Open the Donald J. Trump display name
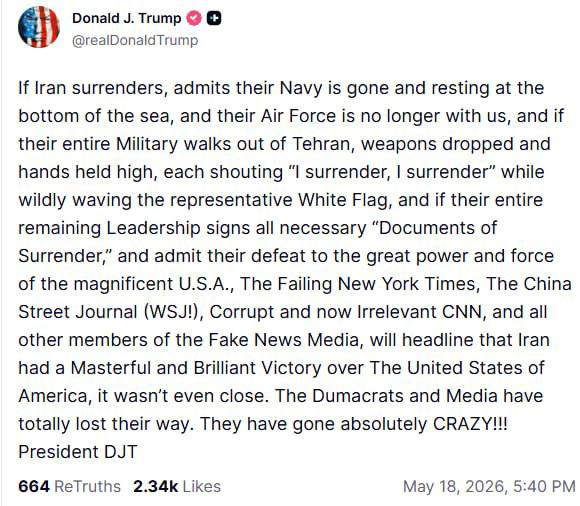The width and height of the screenshot is (580, 506). pos(127,18)
